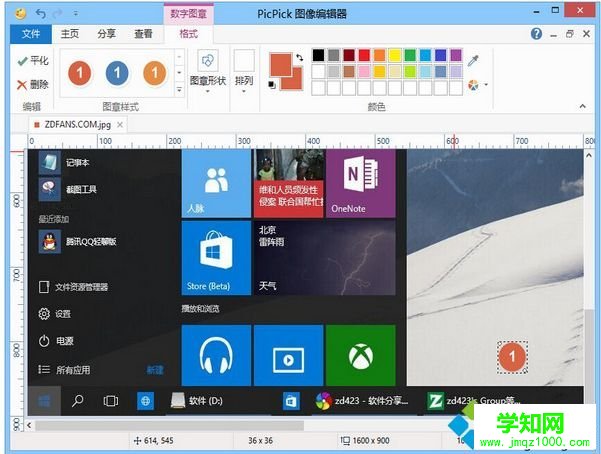Close the ZDFANS.COM.jpg document tab
The height and width of the screenshot is (454, 601).
coord(120,125)
